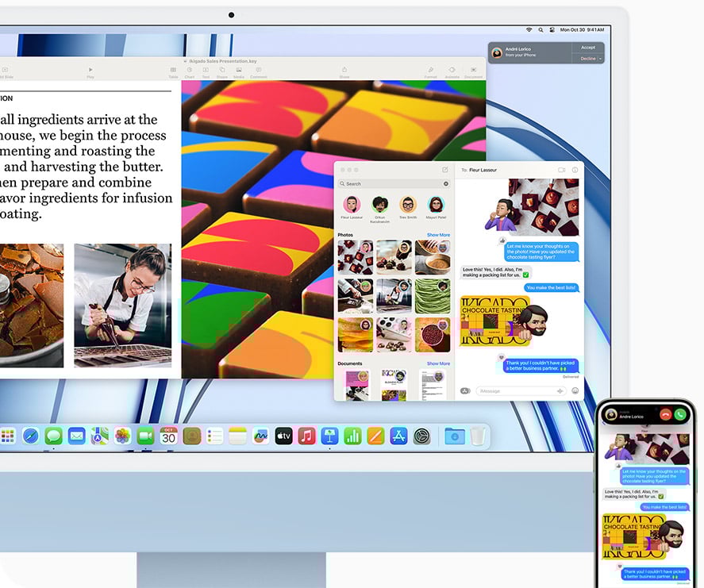Select Trev Smith's contact avatar
Screen dimensions: 704x588
(x=408, y=204)
